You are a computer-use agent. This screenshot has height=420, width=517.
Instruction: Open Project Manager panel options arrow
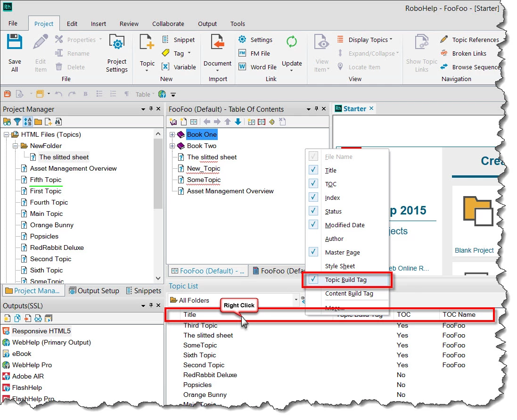(x=143, y=109)
